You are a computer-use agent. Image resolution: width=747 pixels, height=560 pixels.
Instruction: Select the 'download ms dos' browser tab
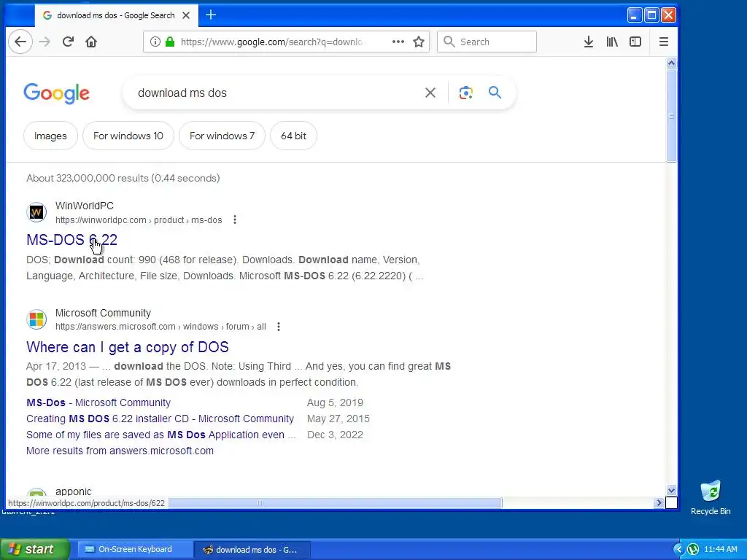116,15
